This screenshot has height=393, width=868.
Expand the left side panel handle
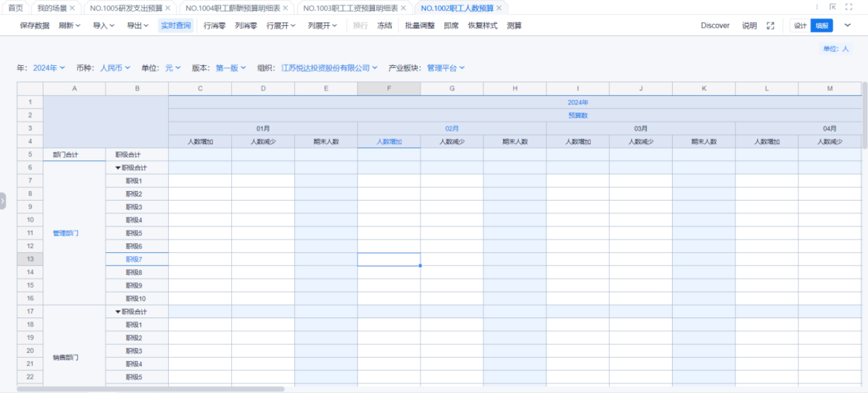pos(3,201)
